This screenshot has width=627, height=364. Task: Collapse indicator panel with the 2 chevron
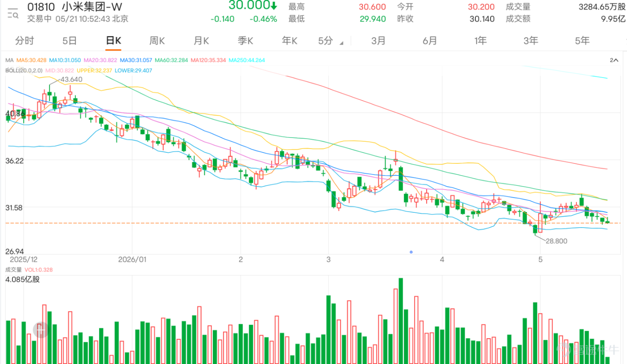coord(614,60)
